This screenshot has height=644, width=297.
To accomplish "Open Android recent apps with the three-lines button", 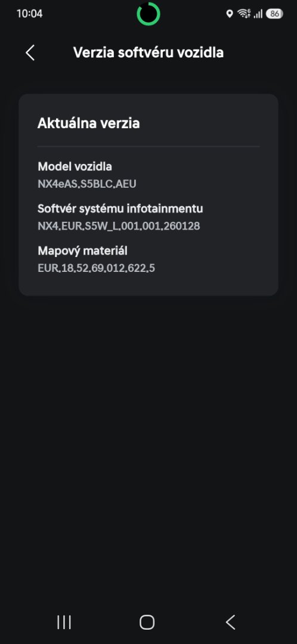I will tap(64, 622).
